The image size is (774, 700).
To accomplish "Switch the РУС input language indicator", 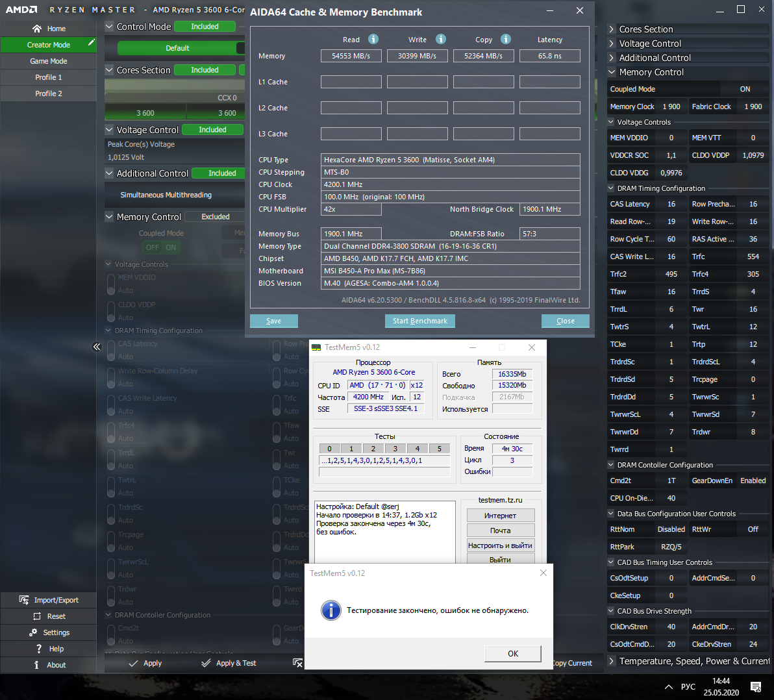I will (x=688, y=686).
